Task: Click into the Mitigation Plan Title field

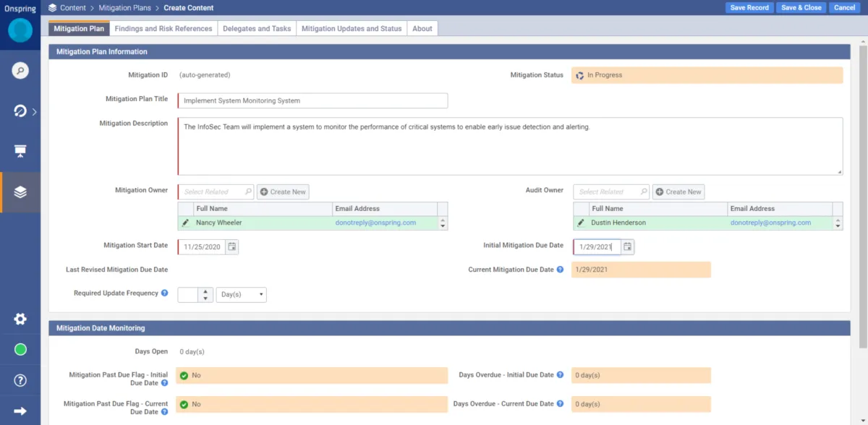Action: point(312,100)
